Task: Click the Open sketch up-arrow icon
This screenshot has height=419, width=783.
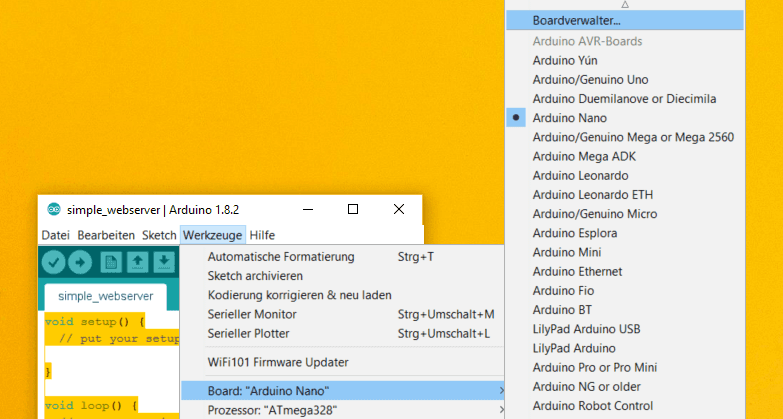Action: pos(137,262)
